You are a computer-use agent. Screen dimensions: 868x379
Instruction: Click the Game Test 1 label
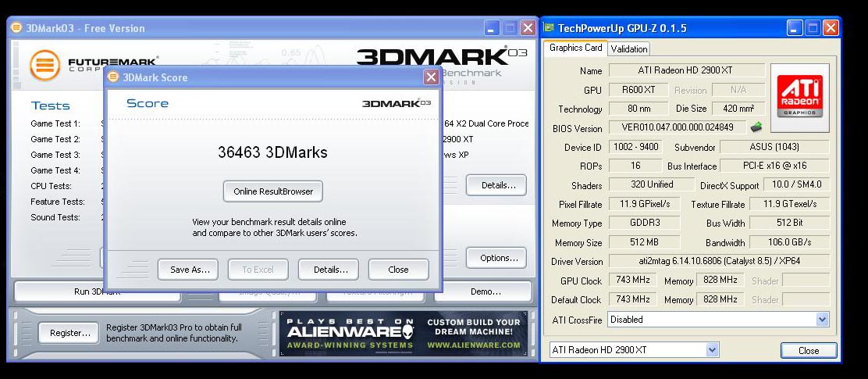tap(55, 123)
